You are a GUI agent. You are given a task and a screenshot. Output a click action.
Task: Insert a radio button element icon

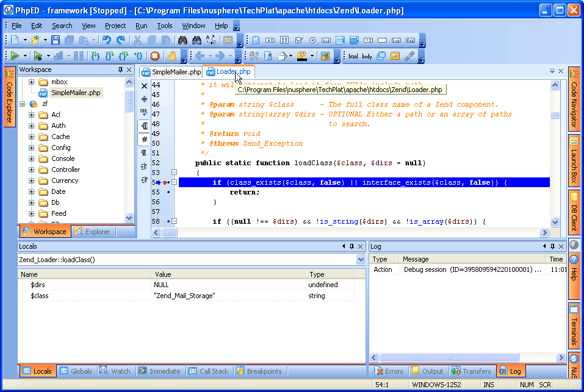tap(312, 40)
